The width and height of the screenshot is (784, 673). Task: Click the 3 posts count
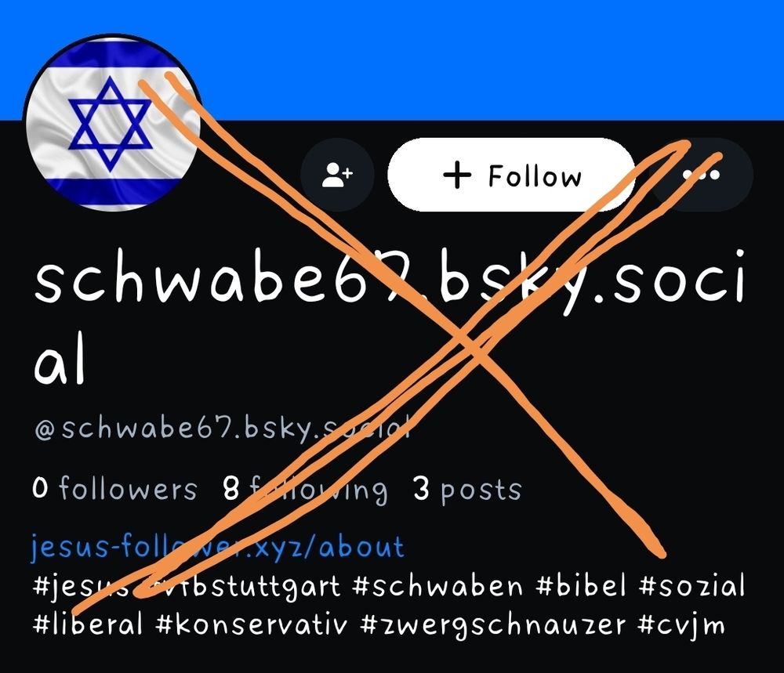467,490
